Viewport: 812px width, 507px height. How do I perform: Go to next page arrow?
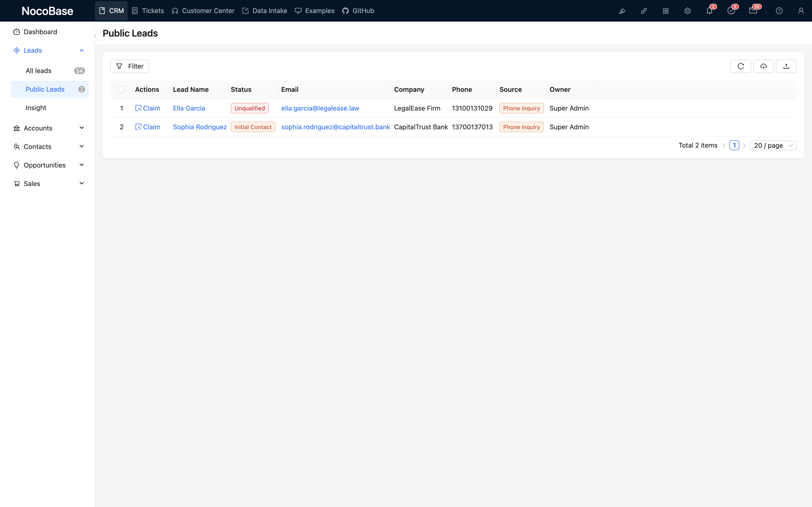pyautogui.click(x=744, y=145)
